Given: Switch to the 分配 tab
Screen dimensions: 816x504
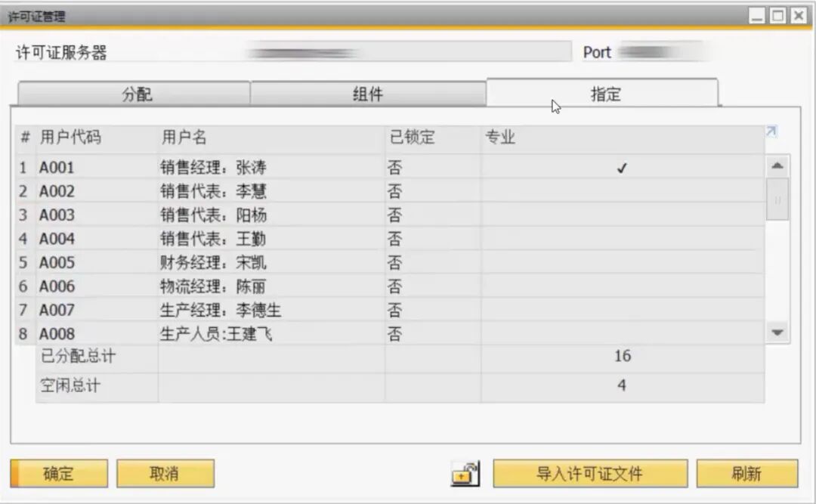Looking at the screenshot, I should coord(137,91).
